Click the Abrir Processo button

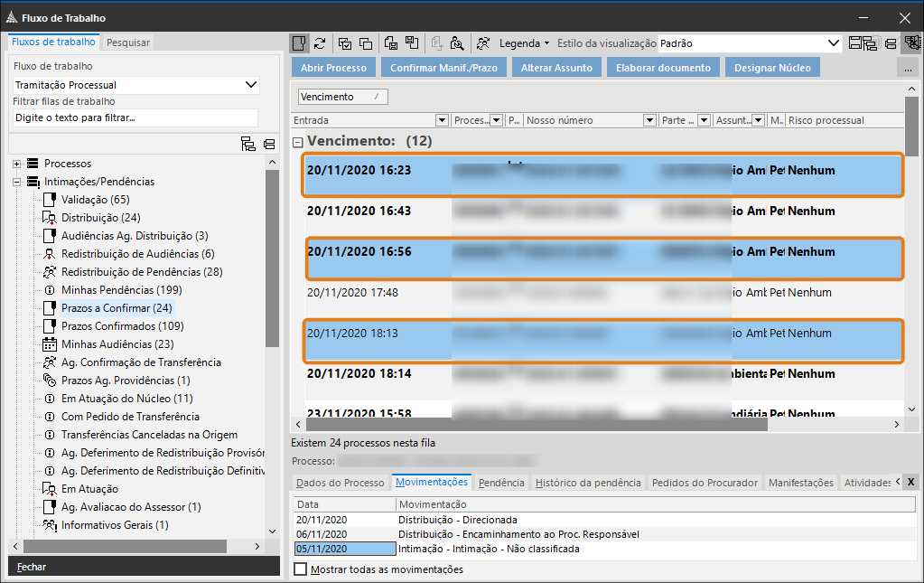point(333,68)
